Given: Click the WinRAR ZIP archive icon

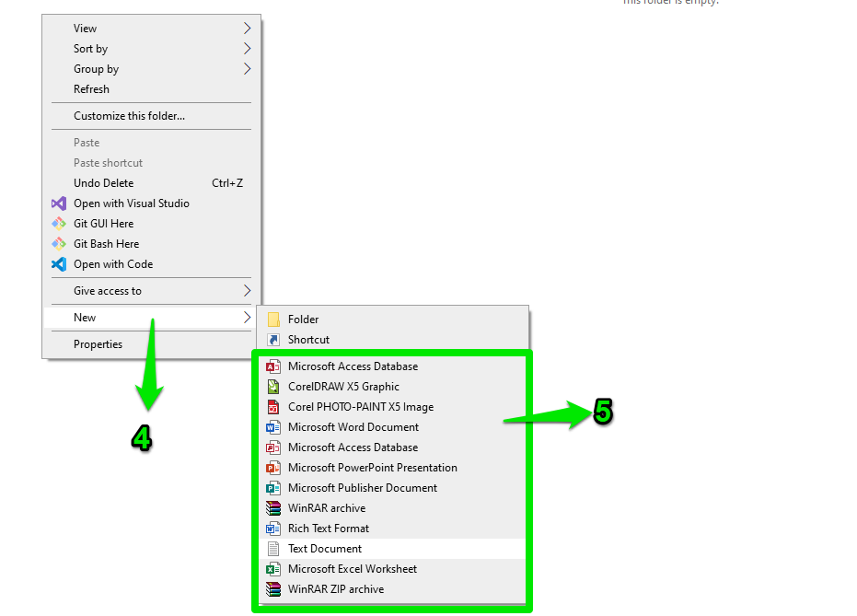Looking at the screenshot, I should click(x=273, y=589).
